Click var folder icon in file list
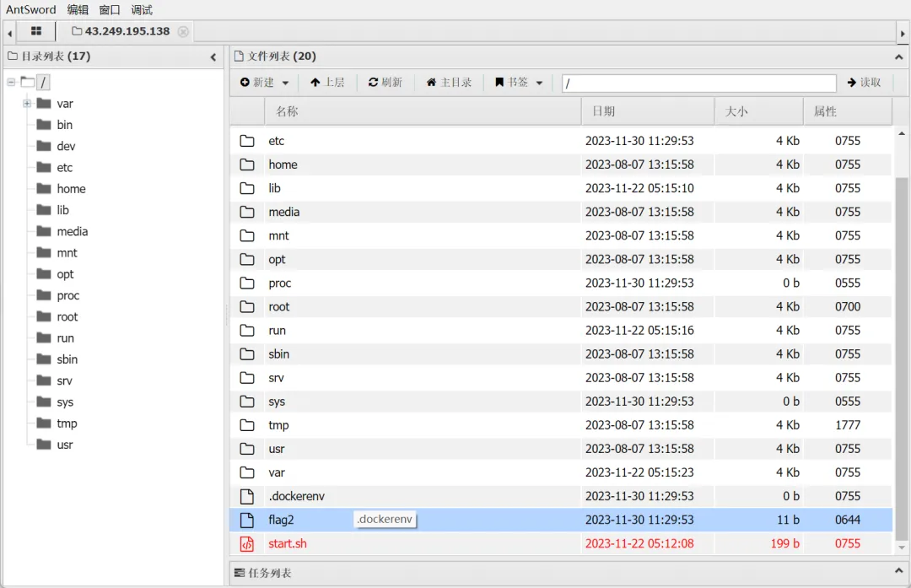 247,472
